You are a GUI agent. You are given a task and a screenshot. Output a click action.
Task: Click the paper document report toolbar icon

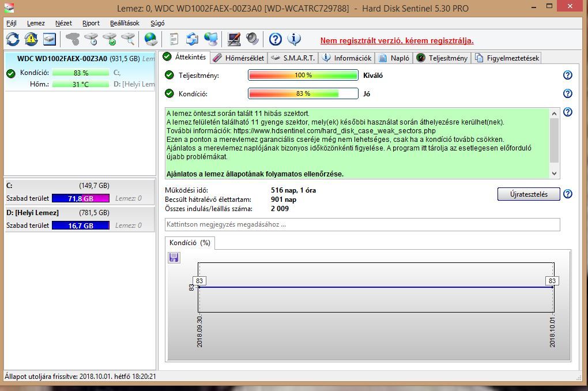[x=174, y=39]
